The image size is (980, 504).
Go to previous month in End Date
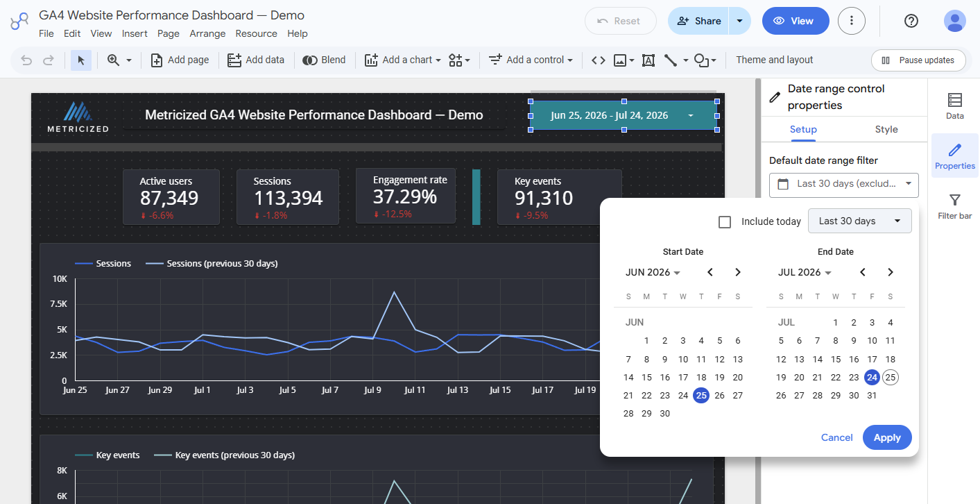863,272
